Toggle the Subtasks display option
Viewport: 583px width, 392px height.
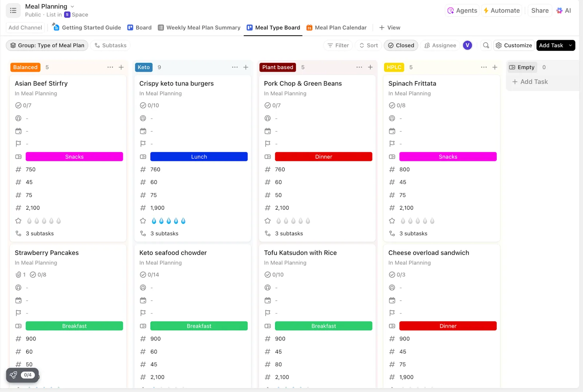(110, 45)
